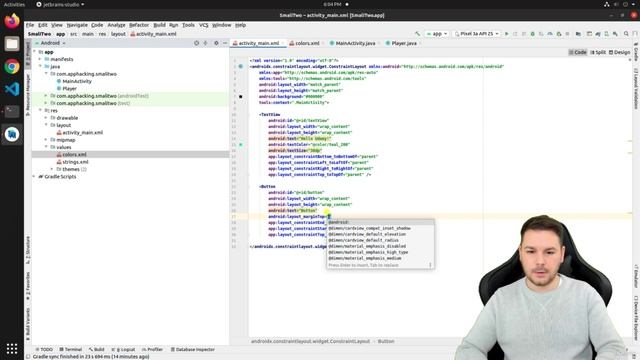Open Database Inspector tool window
The width and height of the screenshot is (640, 360).
tap(192, 349)
